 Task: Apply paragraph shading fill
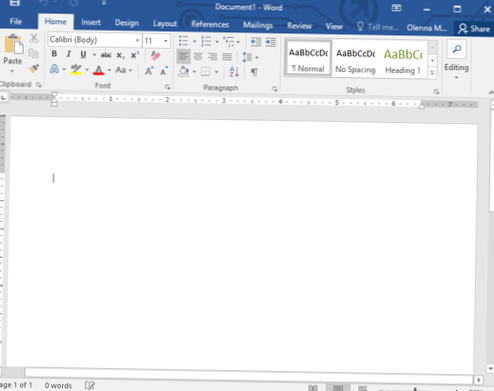tap(183, 71)
